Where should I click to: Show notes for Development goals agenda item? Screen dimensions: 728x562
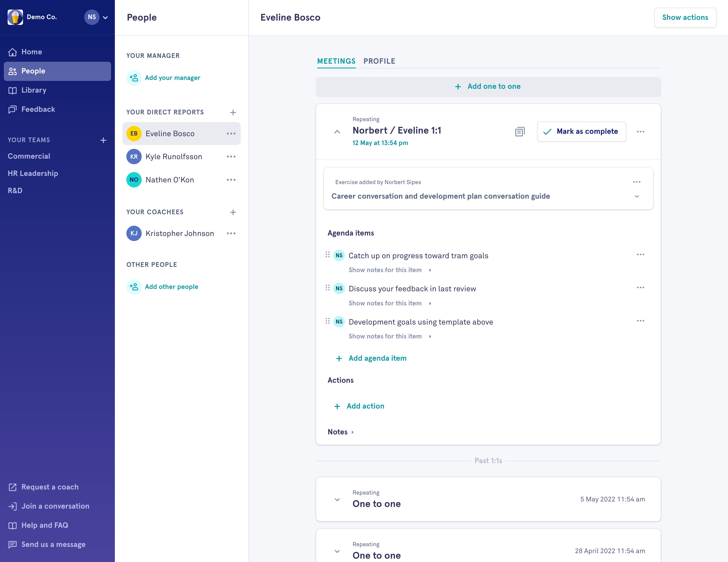click(x=390, y=336)
